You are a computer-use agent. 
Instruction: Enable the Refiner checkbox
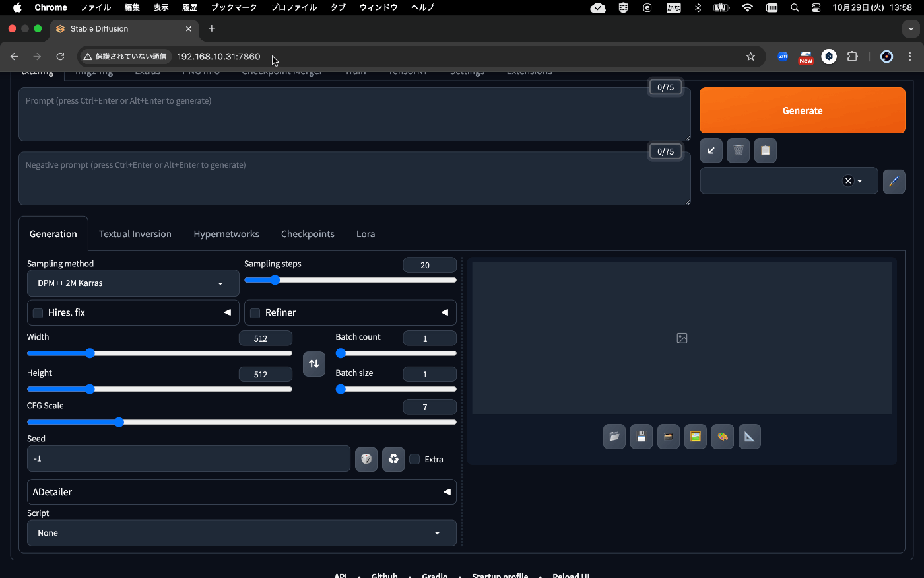255,313
